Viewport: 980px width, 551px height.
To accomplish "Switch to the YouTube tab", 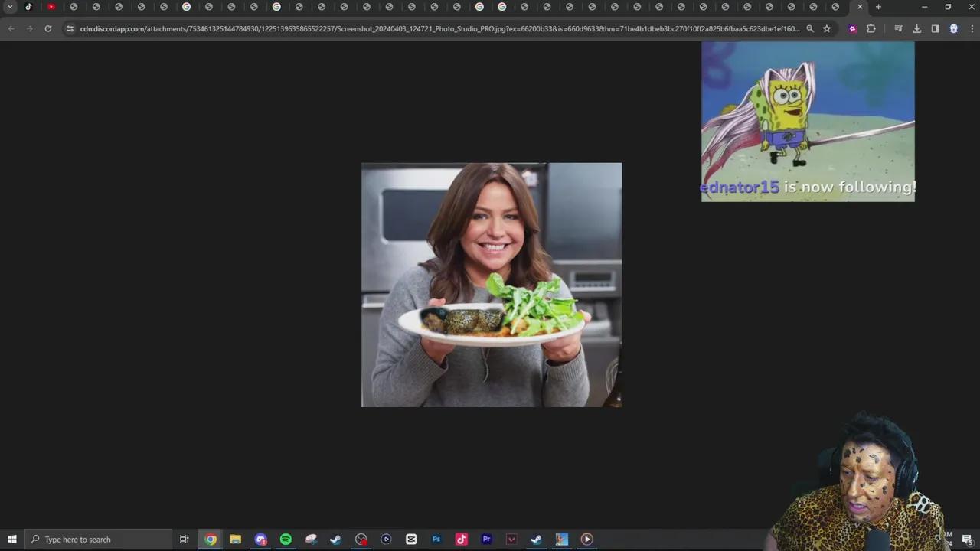I will click(51, 7).
